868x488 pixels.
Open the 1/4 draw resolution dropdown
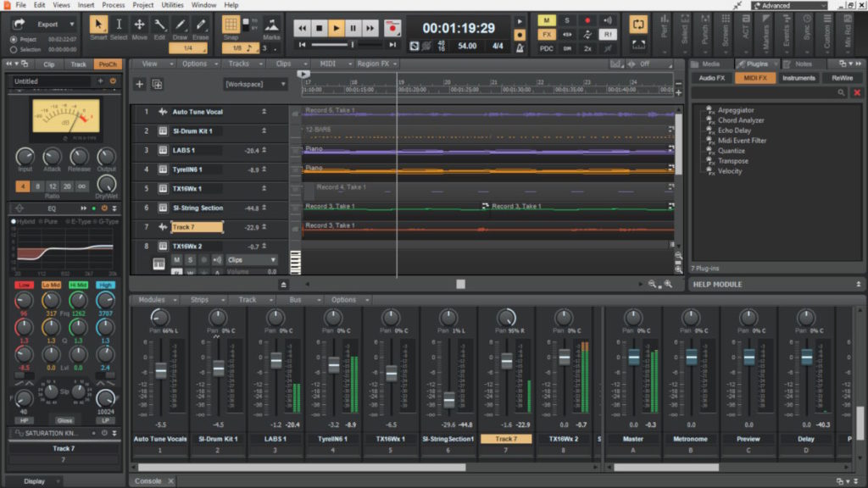(188, 48)
